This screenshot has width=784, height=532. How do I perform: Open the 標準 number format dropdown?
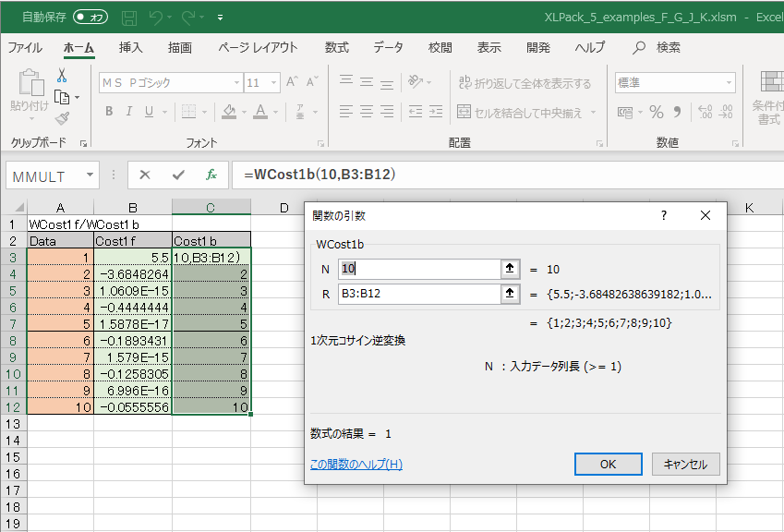click(730, 82)
